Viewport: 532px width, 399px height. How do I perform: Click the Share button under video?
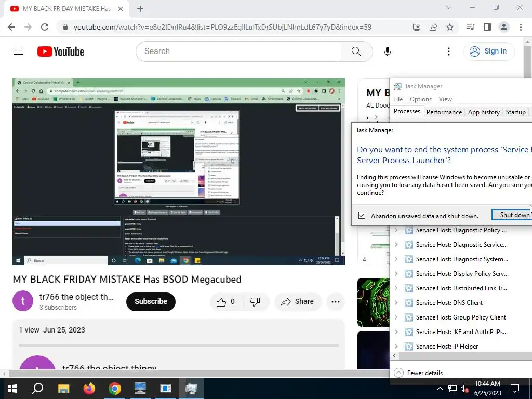point(298,302)
